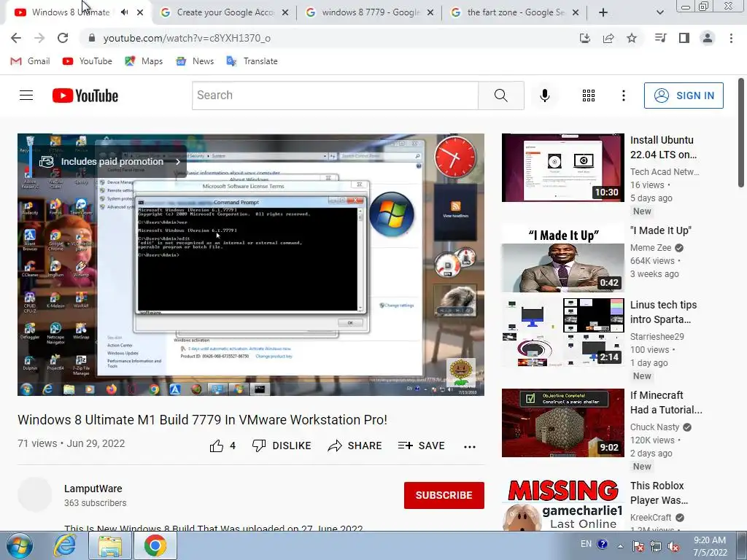Save the video to a playlist
The image size is (747, 560).
click(421, 446)
